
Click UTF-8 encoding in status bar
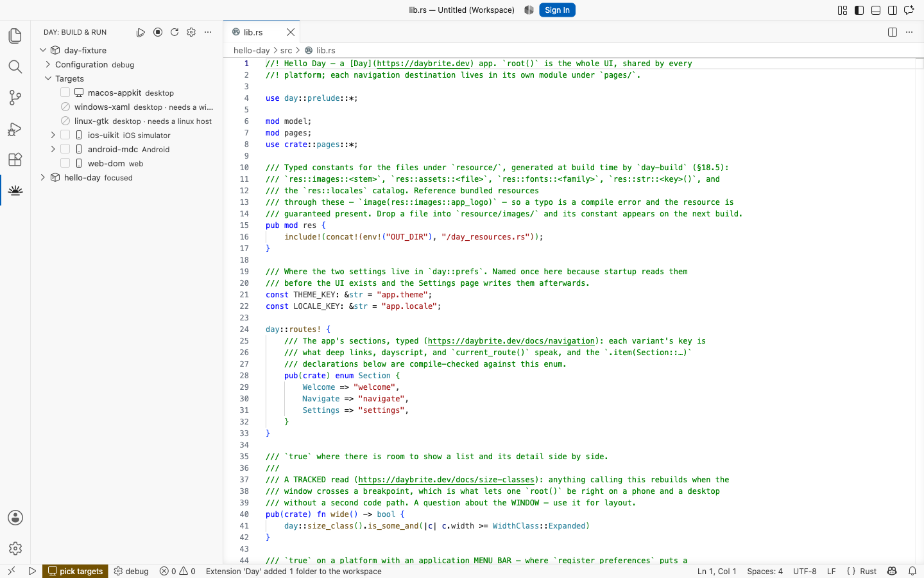pyautogui.click(x=805, y=571)
